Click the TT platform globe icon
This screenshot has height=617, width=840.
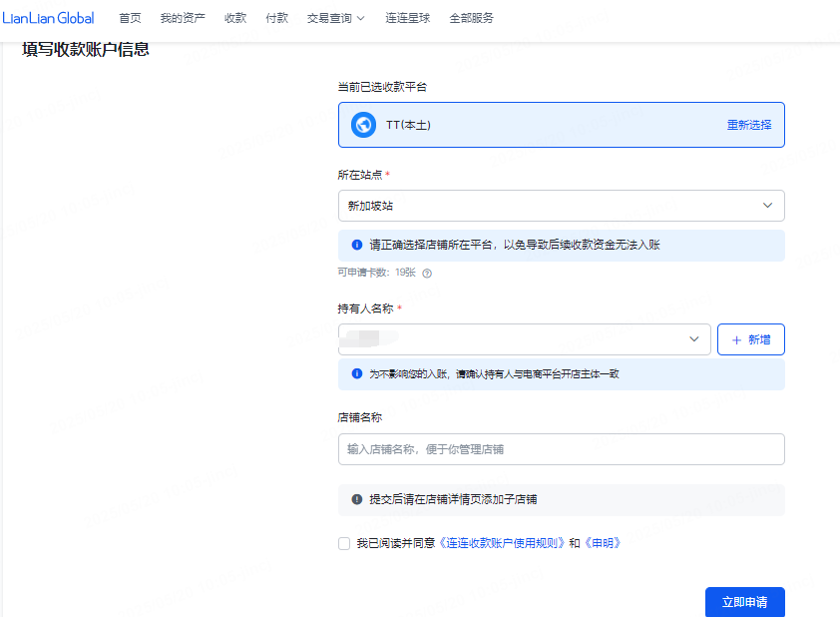coord(364,125)
